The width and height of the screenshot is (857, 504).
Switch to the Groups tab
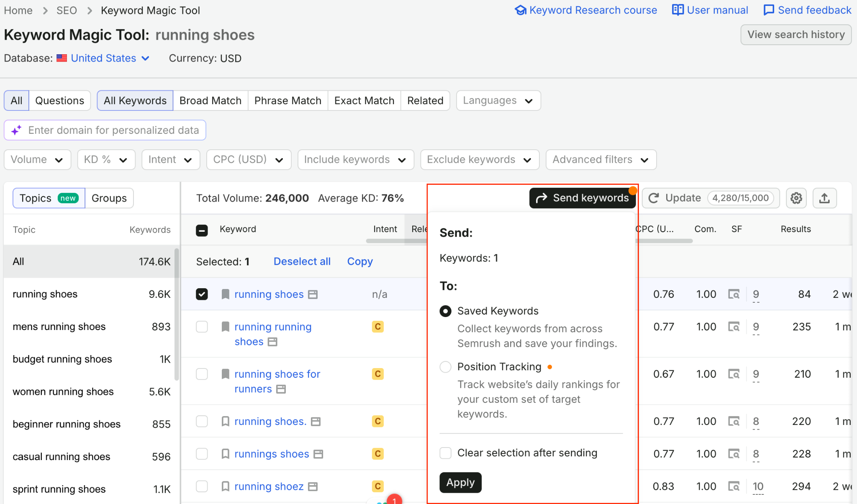click(109, 198)
